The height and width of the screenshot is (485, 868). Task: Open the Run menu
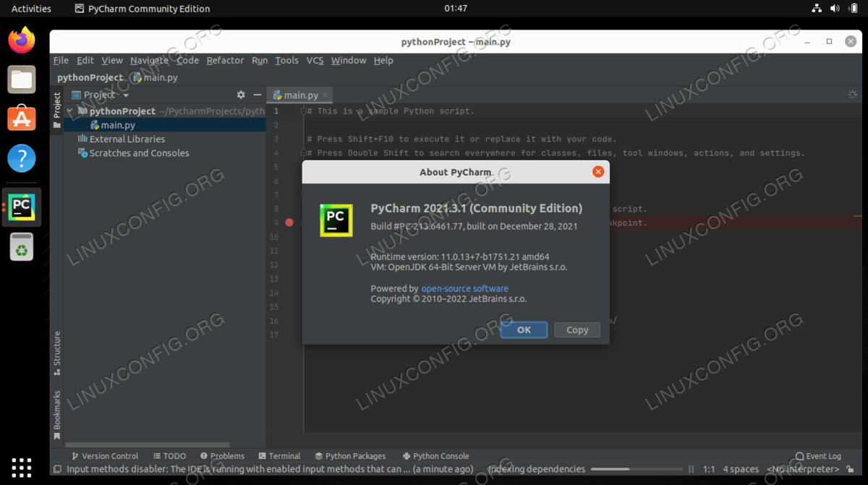260,61
